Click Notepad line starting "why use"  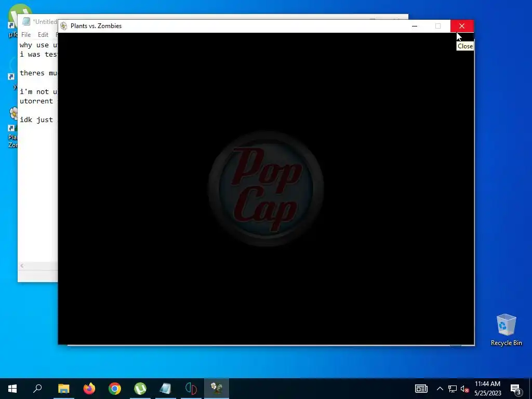pyautogui.click(x=38, y=45)
